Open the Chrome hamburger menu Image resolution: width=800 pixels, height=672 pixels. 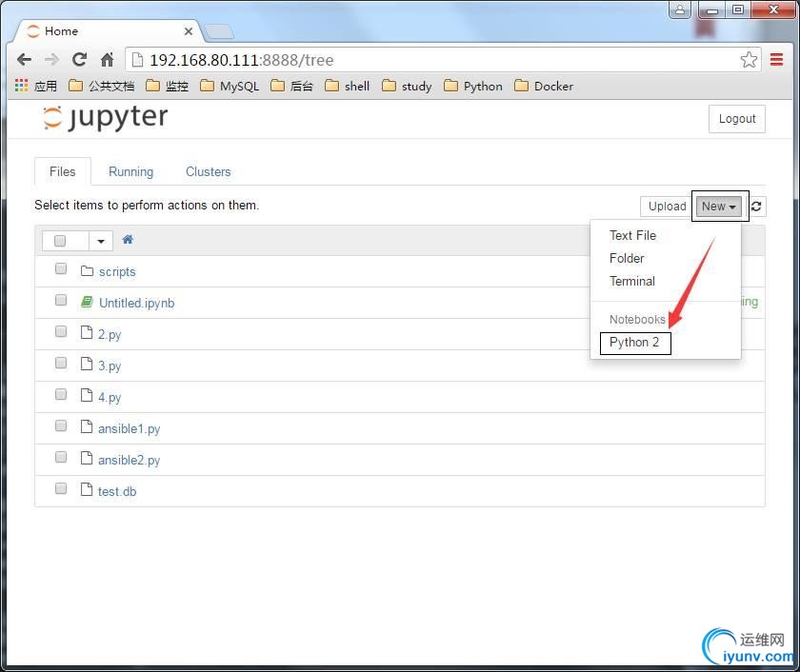pyautogui.click(x=776, y=60)
